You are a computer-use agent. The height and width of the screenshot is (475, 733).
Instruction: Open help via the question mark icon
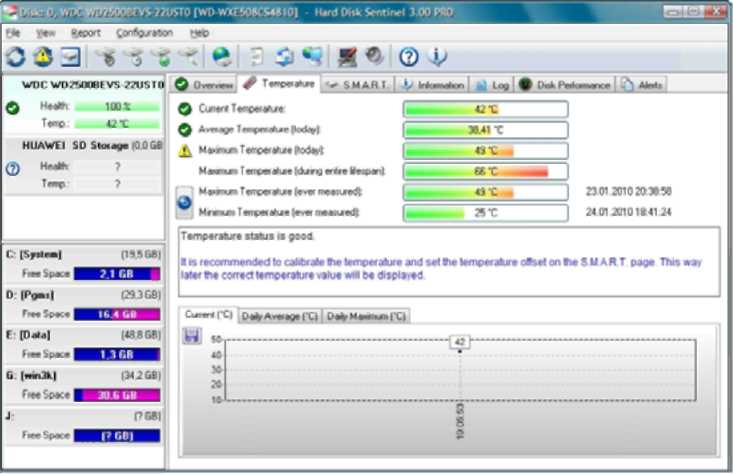point(409,57)
